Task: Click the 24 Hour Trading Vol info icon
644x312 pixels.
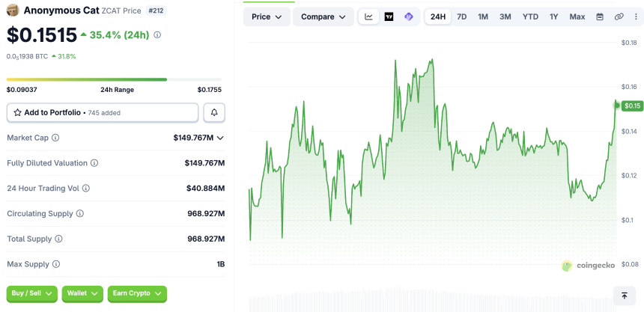Action: click(86, 189)
